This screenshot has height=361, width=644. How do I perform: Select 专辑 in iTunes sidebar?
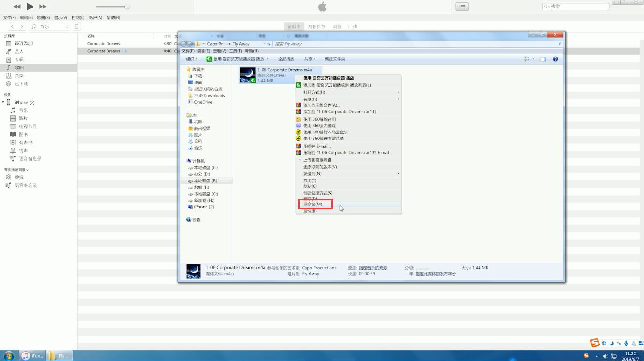pyautogui.click(x=19, y=59)
